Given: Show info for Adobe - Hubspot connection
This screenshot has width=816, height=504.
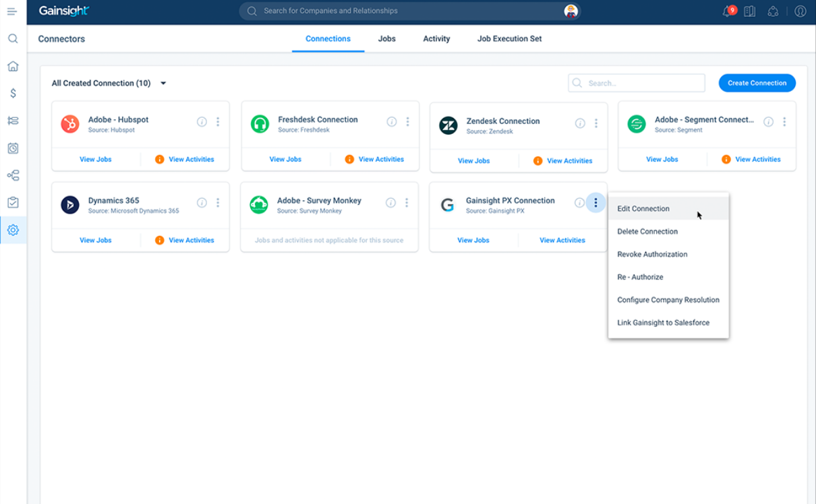Looking at the screenshot, I should (202, 122).
